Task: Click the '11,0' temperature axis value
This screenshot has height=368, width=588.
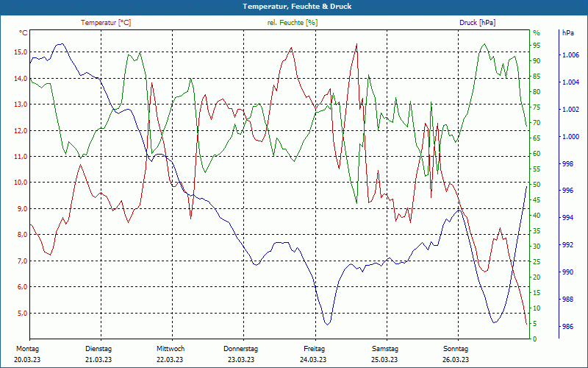Action: click(21, 157)
